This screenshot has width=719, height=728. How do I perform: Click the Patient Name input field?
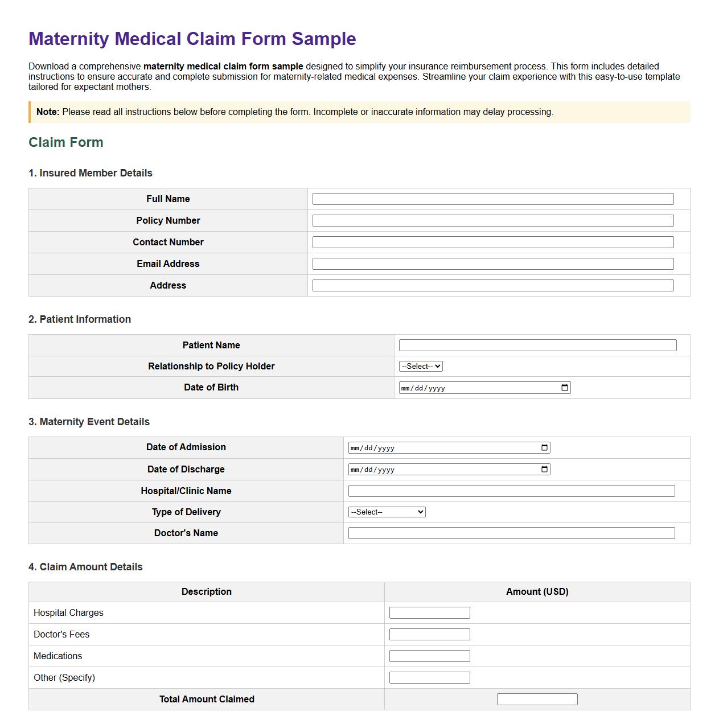click(x=538, y=345)
